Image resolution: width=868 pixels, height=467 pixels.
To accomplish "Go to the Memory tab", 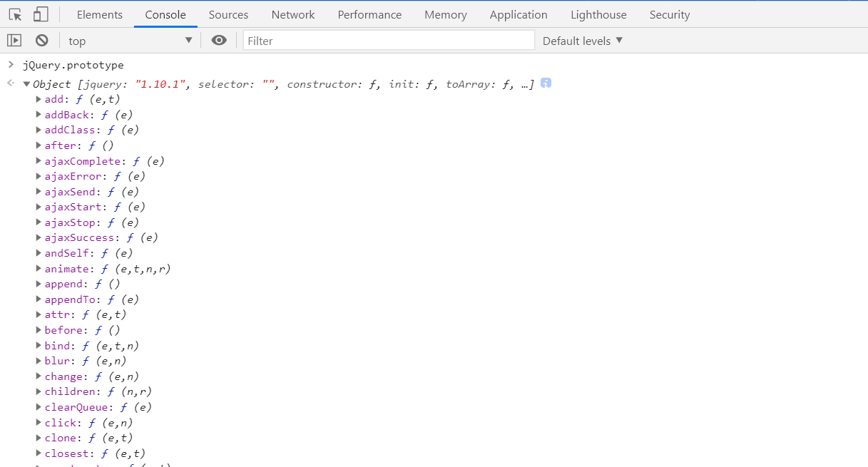I will click(446, 14).
